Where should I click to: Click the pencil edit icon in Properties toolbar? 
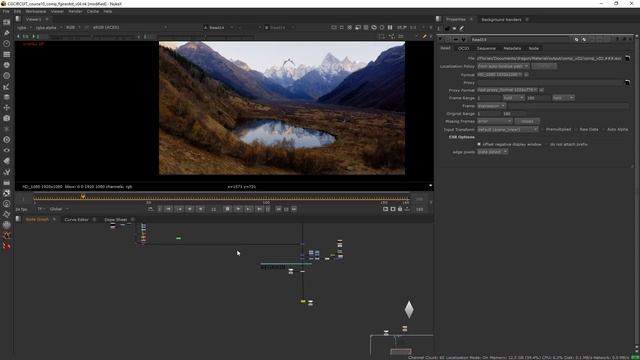(462, 29)
